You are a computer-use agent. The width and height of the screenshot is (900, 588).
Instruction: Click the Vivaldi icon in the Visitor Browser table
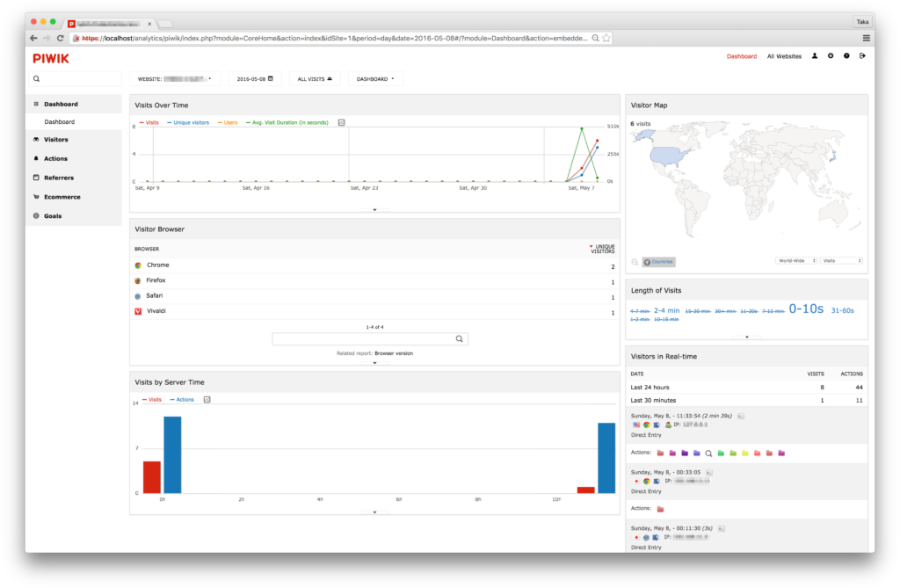(x=138, y=311)
